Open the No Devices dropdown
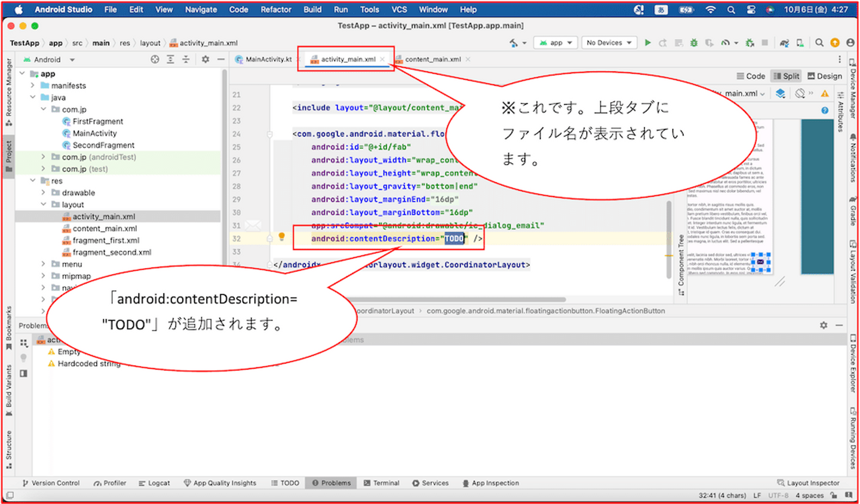 click(609, 43)
